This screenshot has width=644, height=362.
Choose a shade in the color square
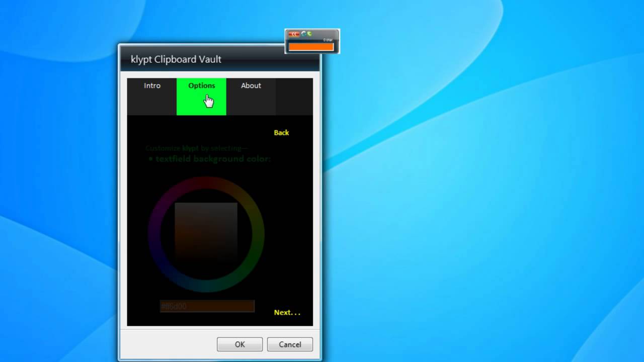206,234
